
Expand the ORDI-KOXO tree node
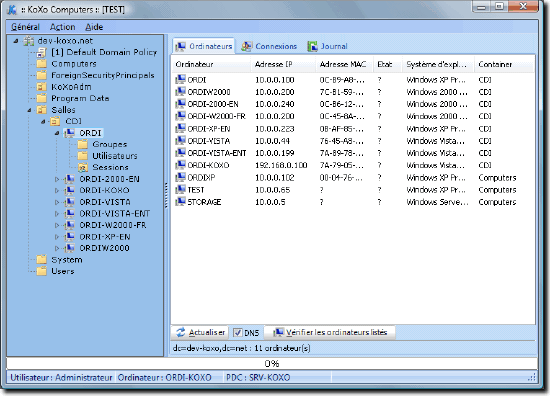click(x=57, y=190)
